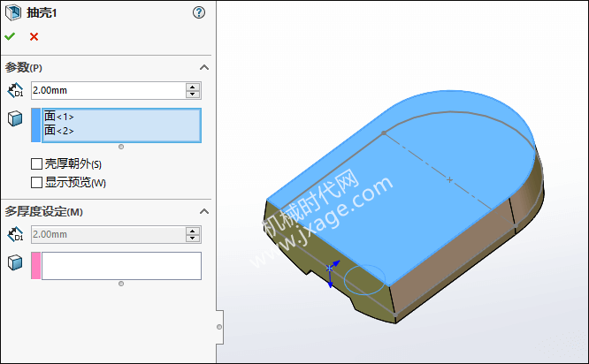This screenshot has height=364, width=589.
Task: Collapse the 参数(P) section
Action: point(204,67)
